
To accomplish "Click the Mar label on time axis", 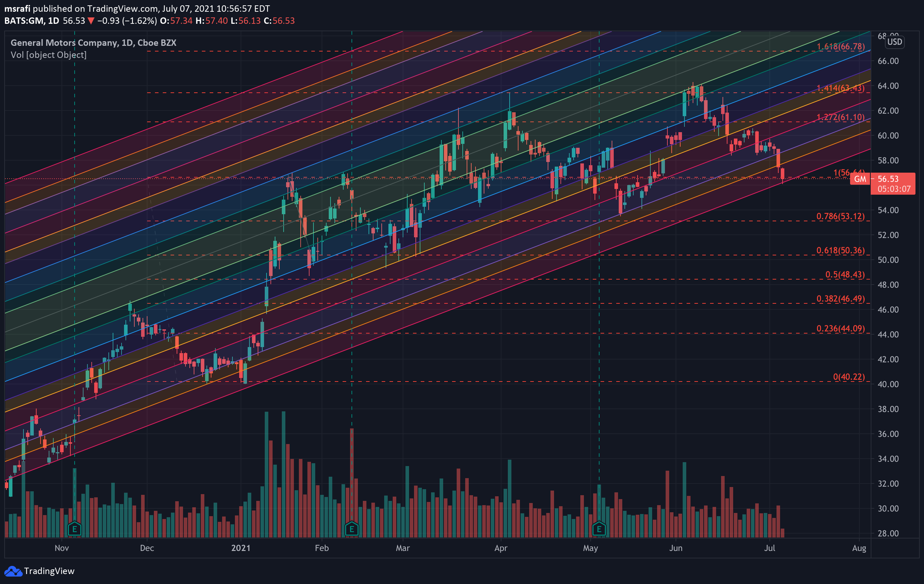I will [403, 548].
